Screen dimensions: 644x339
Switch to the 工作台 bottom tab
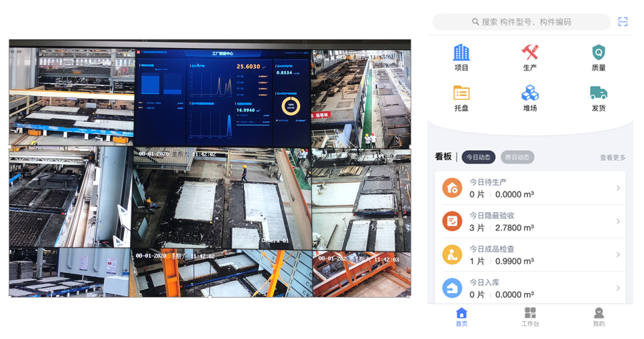pyautogui.click(x=530, y=316)
